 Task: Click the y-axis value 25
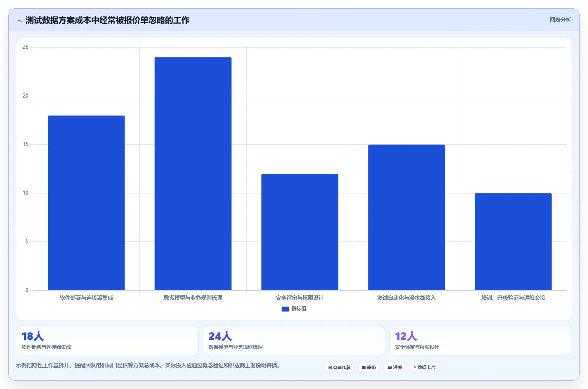point(25,47)
